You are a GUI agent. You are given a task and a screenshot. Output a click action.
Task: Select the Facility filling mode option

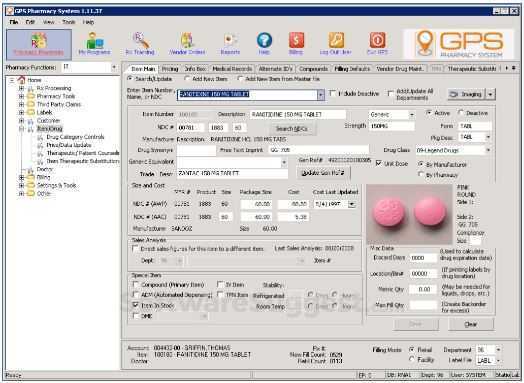tap(412, 359)
